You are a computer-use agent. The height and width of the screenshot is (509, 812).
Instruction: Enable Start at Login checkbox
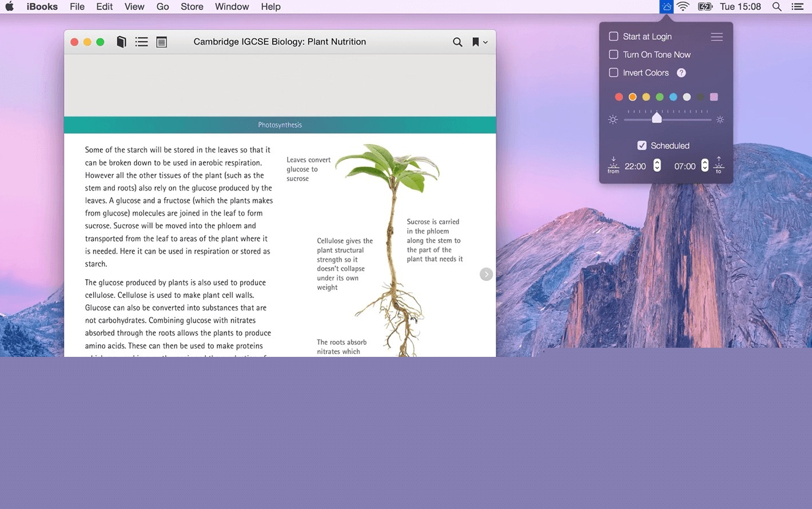614,37
